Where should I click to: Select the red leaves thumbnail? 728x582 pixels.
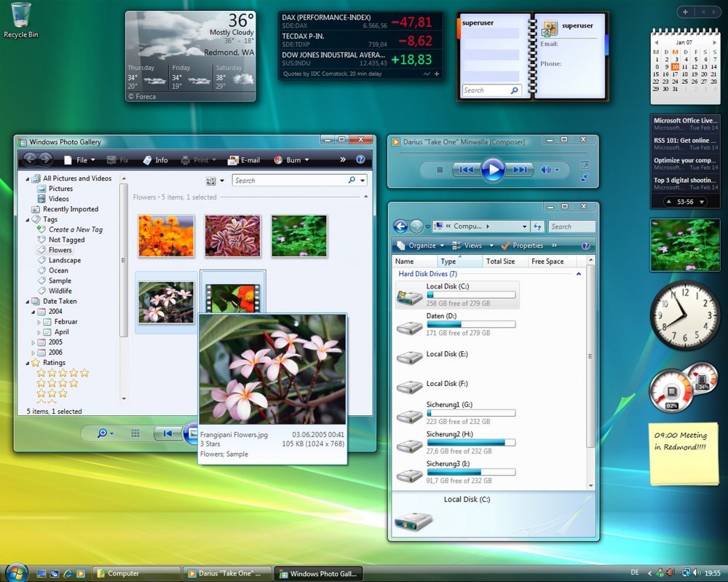pyautogui.click(x=233, y=235)
